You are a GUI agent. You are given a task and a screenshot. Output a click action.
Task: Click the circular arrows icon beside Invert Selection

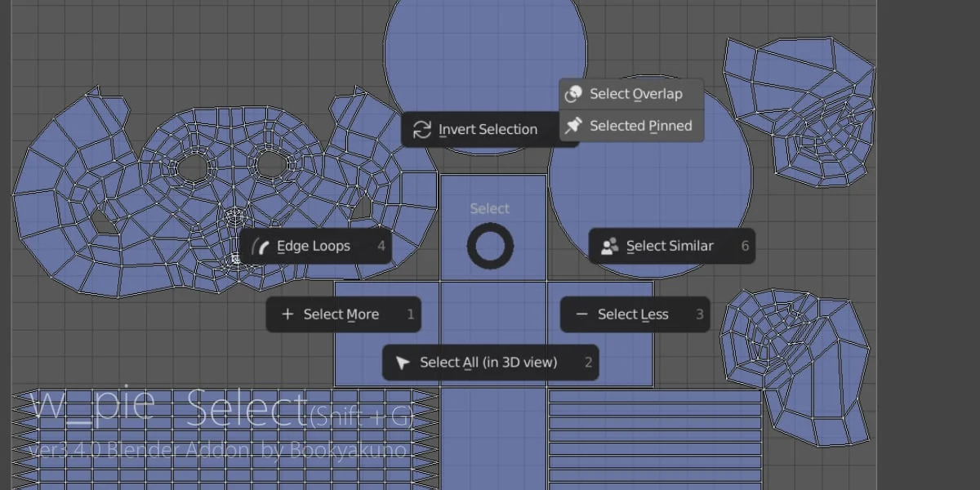[x=421, y=129]
